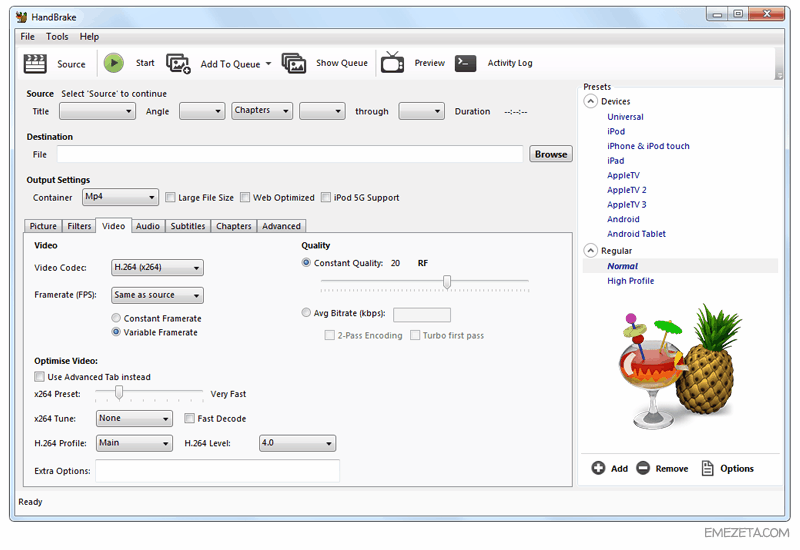800x550 pixels.
Task: Enable iPod 5G Support checkbox
Action: (326, 197)
